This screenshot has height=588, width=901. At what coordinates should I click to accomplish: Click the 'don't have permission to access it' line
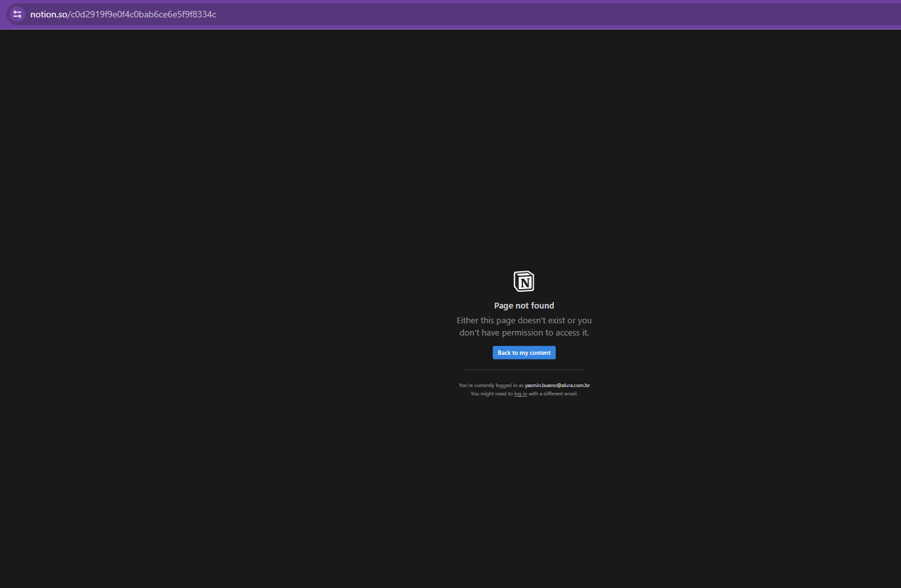(x=524, y=333)
